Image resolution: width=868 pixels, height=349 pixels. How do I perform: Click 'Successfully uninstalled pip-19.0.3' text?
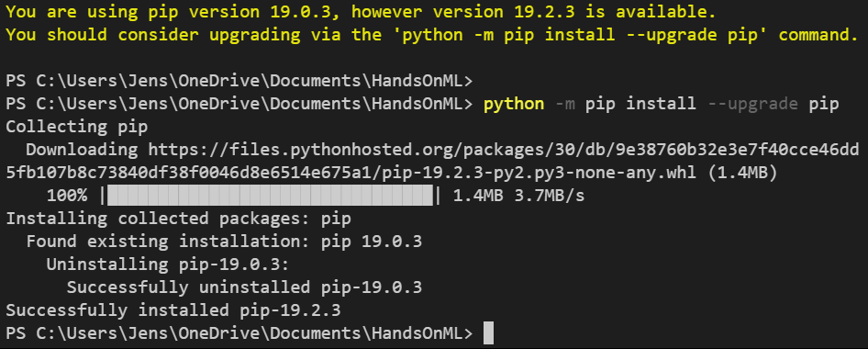coord(245,287)
